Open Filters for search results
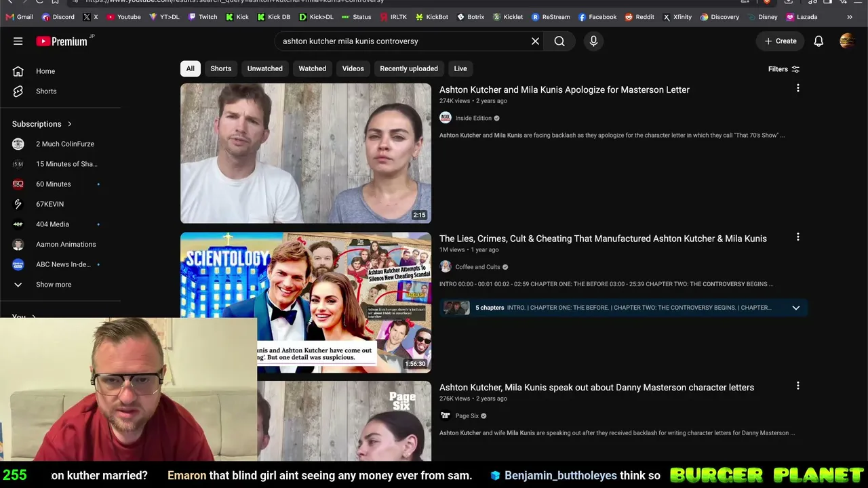The width and height of the screenshot is (868, 488). [784, 69]
